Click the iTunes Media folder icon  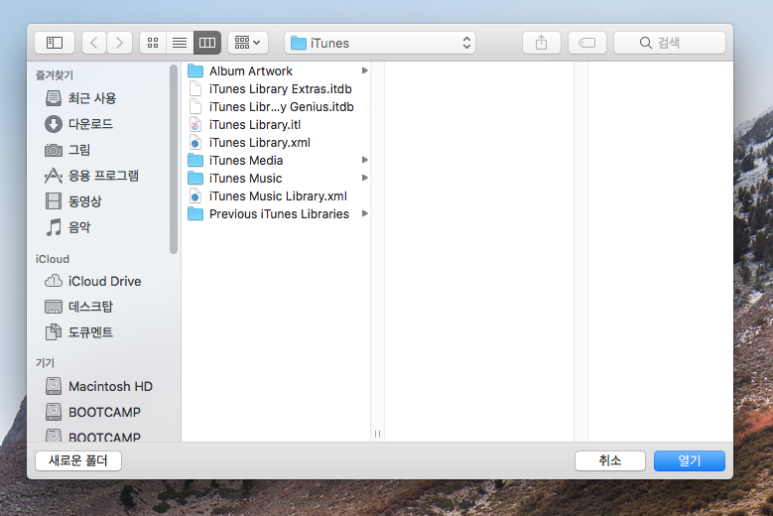coord(196,160)
